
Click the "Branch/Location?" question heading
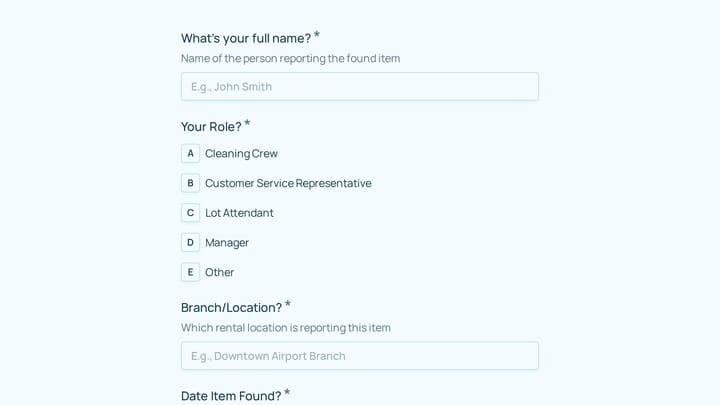[231, 308]
